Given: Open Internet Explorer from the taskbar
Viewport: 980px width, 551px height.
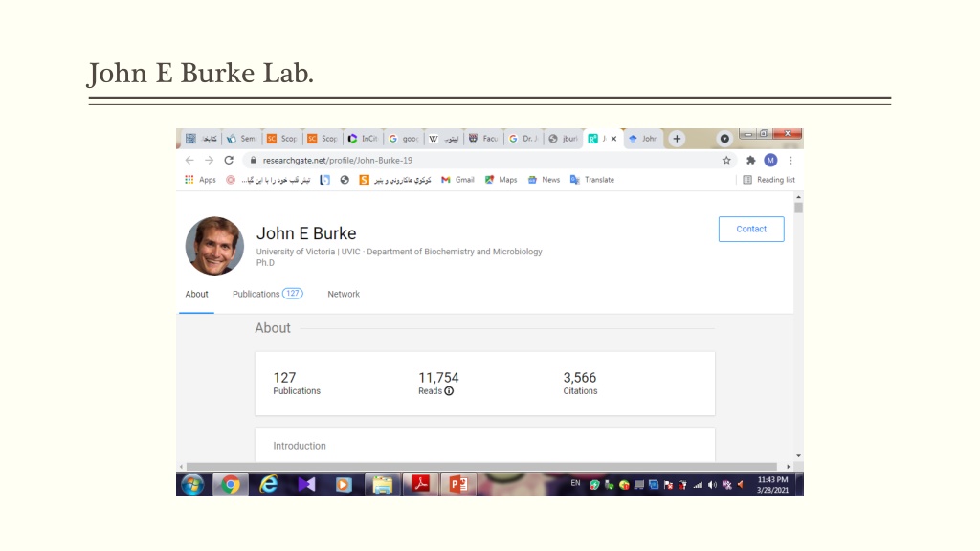Looking at the screenshot, I should point(269,485).
